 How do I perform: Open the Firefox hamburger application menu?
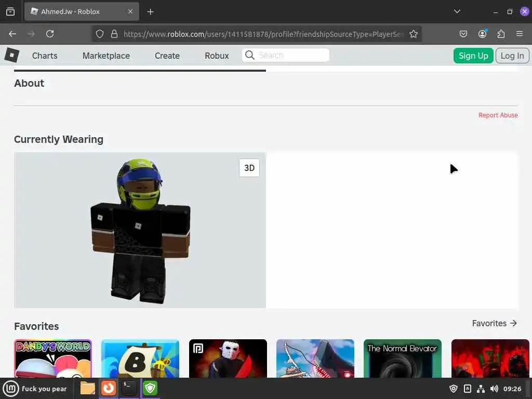click(x=520, y=34)
